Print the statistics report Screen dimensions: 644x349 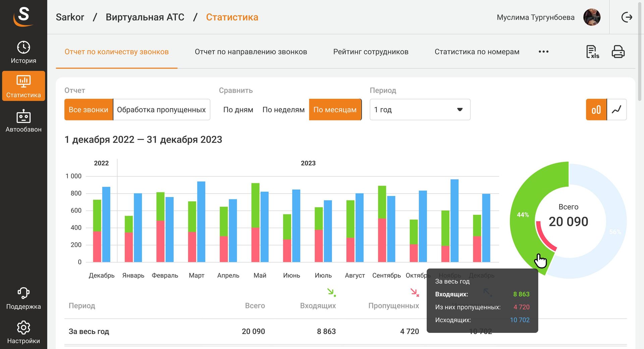tap(618, 52)
